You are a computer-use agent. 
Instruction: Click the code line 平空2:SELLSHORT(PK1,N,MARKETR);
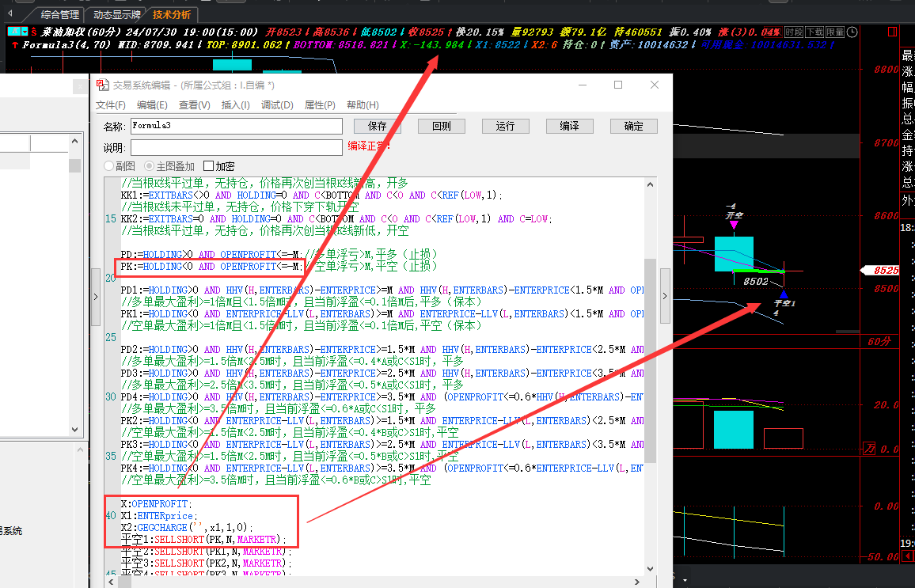(x=206, y=552)
